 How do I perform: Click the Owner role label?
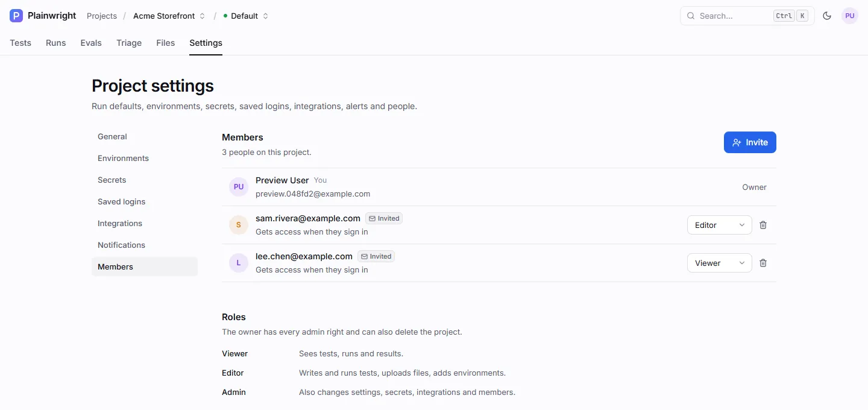754,187
